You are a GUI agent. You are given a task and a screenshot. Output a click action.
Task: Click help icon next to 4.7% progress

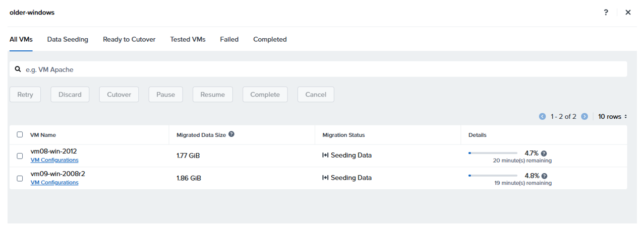tap(544, 153)
